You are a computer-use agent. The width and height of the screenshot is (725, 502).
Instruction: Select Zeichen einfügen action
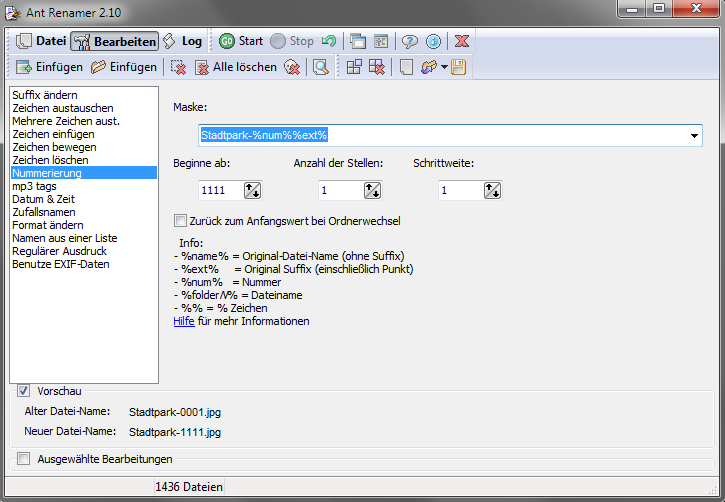point(84,134)
